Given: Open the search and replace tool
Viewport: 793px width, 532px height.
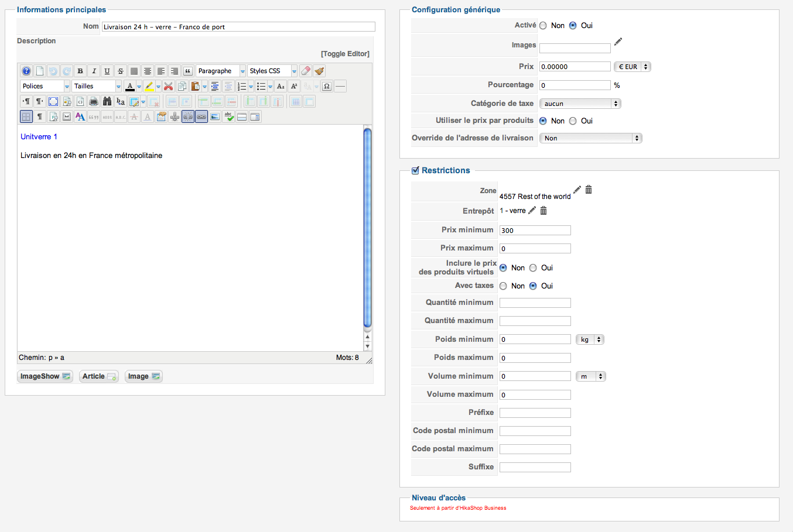Looking at the screenshot, I should pyautogui.click(x=121, y=101).
